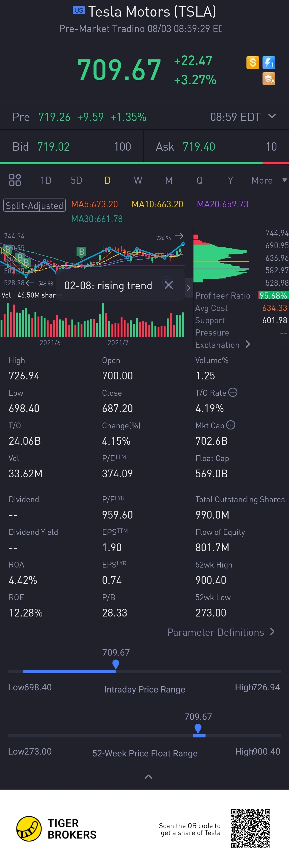Tap the main price 709.67
The width and height of the screenshot is (289, 868).
pyautogui.click(x=119, y=70)
